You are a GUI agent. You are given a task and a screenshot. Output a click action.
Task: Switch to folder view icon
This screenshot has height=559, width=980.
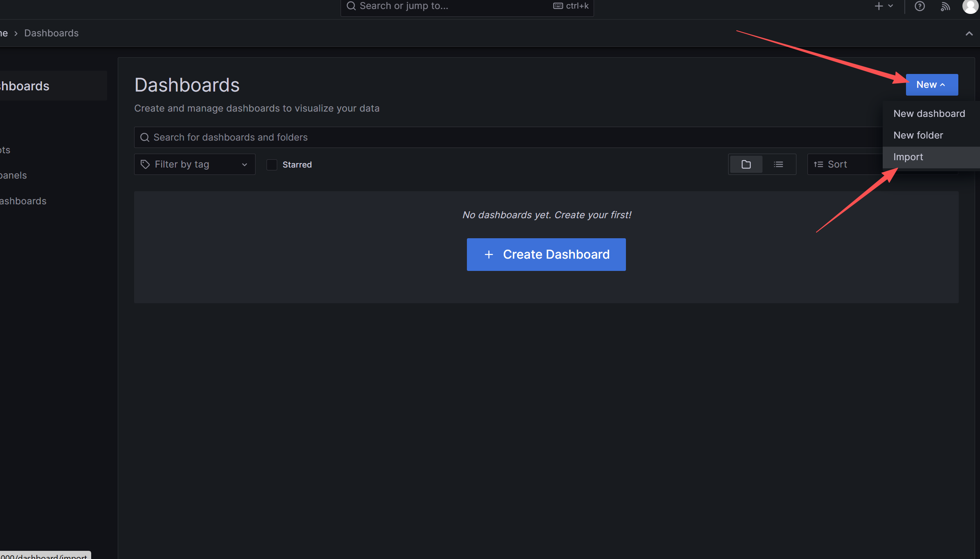(x=746, y=164)
